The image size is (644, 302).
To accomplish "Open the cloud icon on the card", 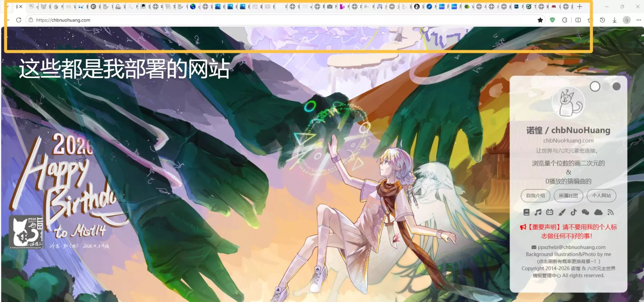I will pyautogui.click(x=598, y=212).
